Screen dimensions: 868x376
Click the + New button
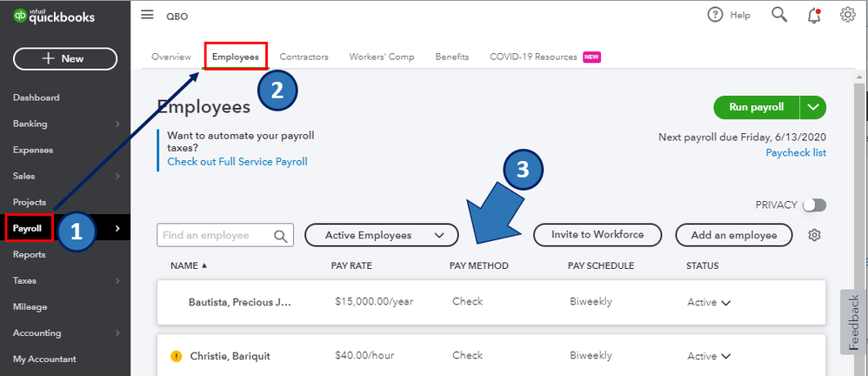point(65,58)
